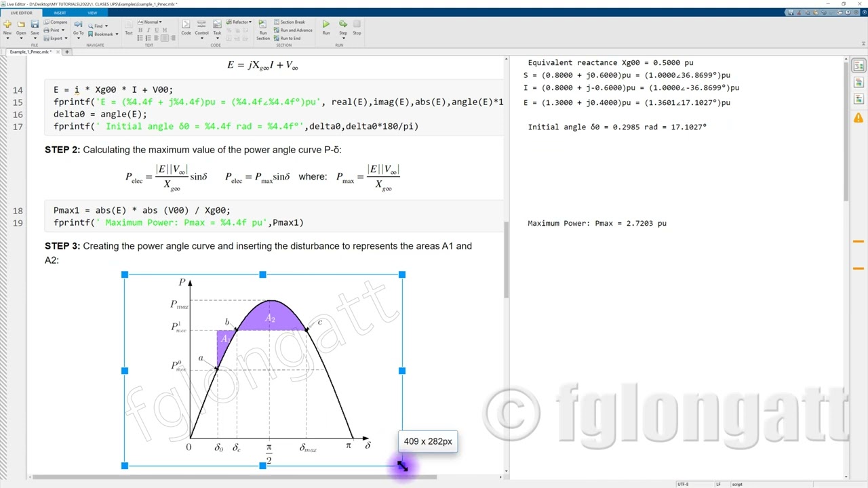Insert a Code block with Code button
The width and height of the screenshot is (868, 488).
[x=186, y=27]
